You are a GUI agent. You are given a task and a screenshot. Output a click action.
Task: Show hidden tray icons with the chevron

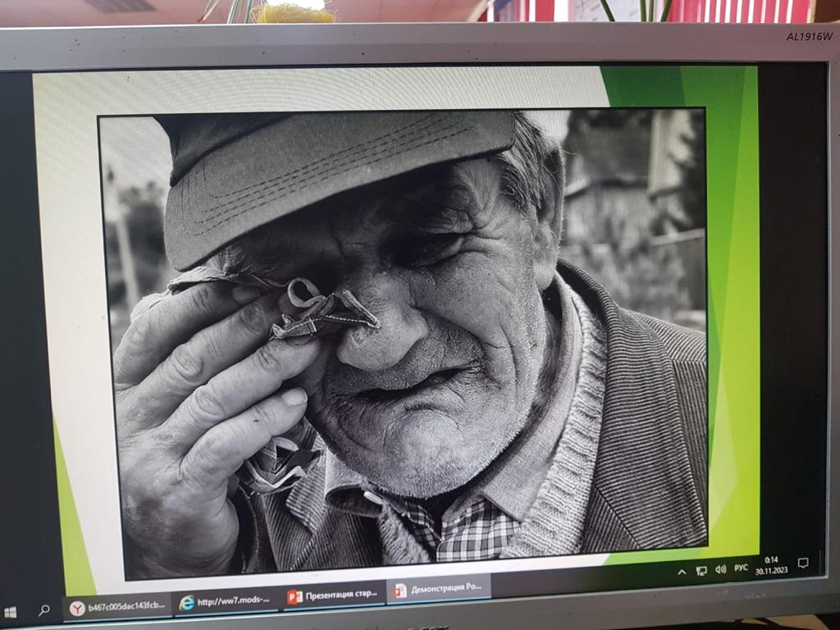pyautogui.click(x=682, y=572)
